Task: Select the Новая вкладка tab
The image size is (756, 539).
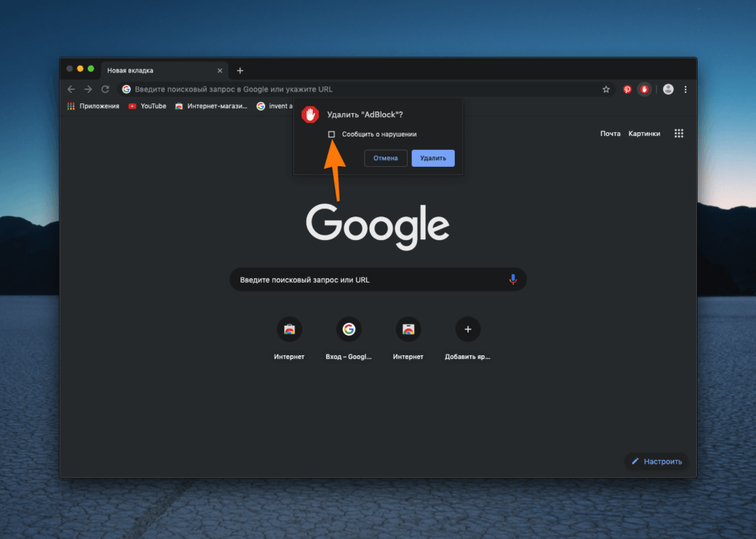Action: 163,70
